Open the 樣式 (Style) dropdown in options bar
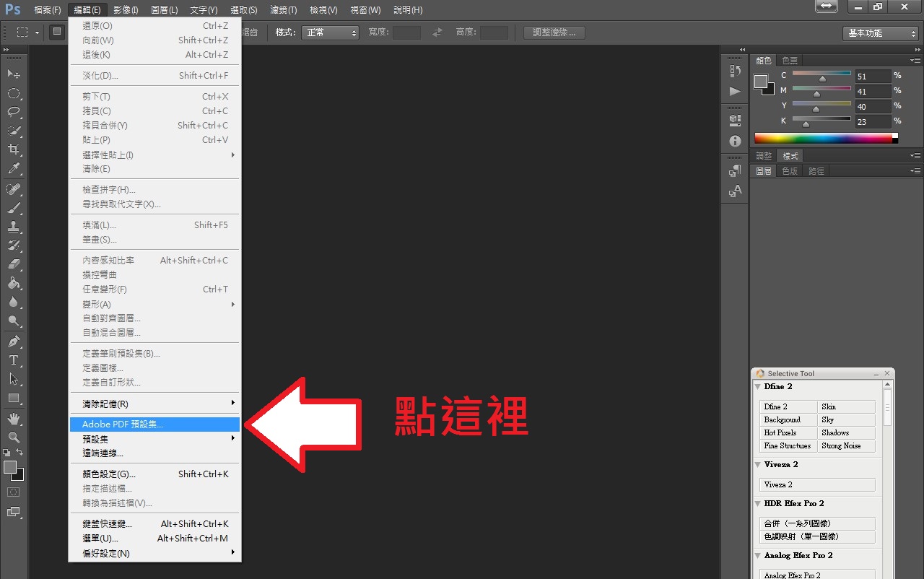Screen dimensions: 924x579 (331, 32)
